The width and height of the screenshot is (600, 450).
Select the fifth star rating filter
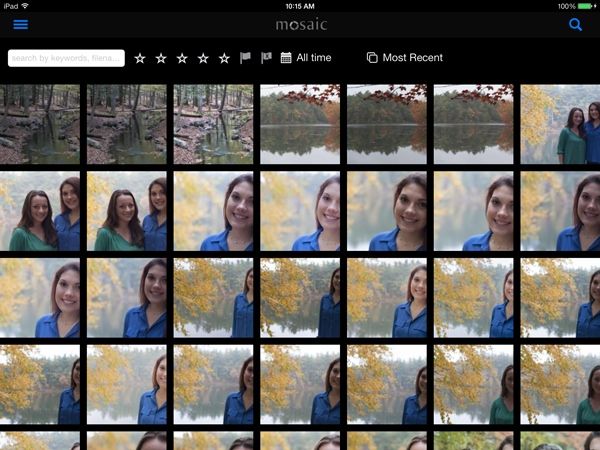point(224,58)
